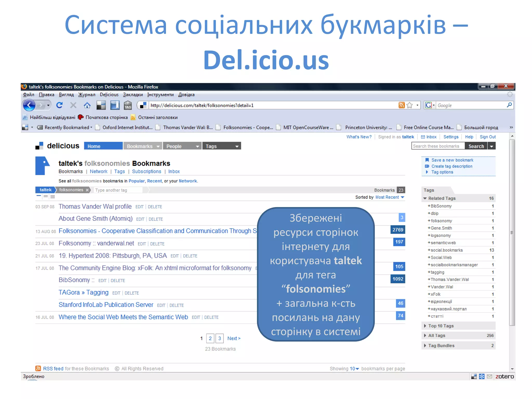Open the Thomas Vander Wal profile bookmark
This screenshot has width=532, height=399.
click(x=95, y=207)
